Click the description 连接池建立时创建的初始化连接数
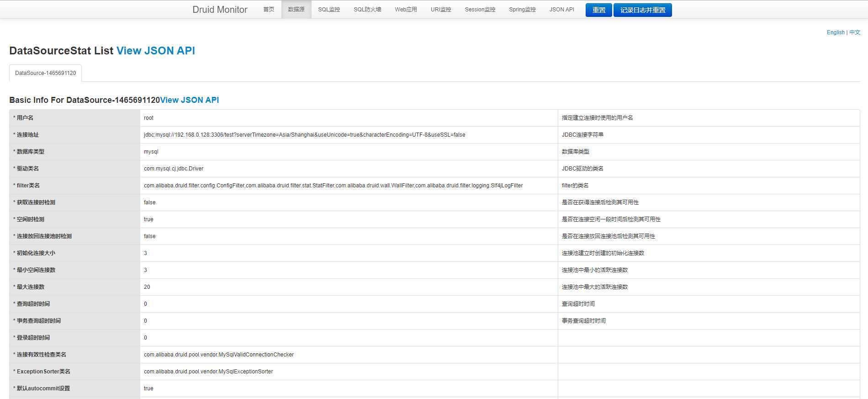The height and width of the screenshot is (399, 868). coord(603,253)
